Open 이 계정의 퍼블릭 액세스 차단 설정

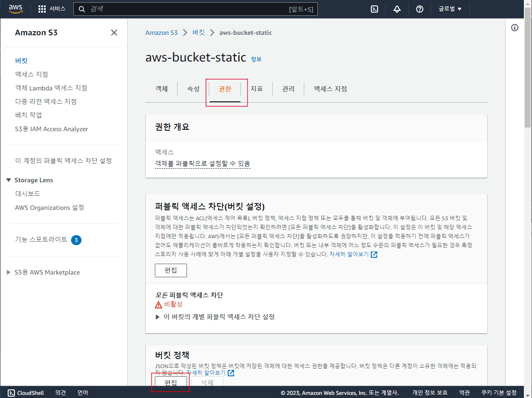pos(63,161)
